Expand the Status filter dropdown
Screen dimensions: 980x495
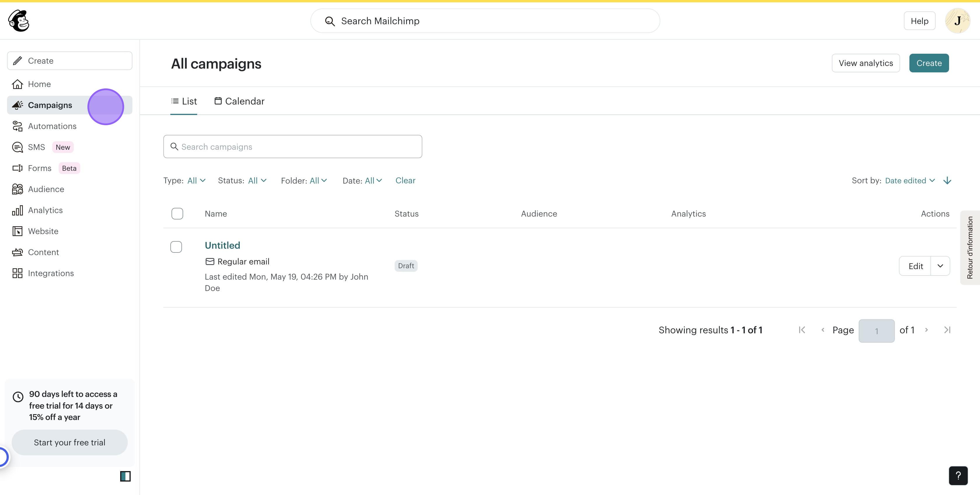pos(257,180)
